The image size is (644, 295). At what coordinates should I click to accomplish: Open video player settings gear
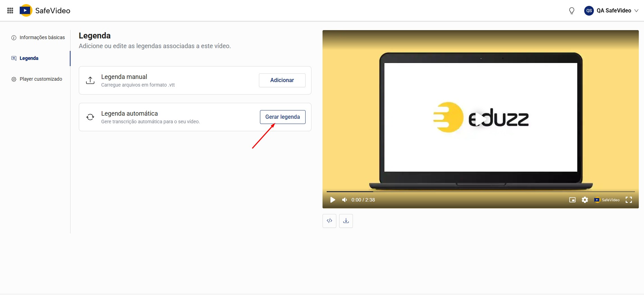click(x=585, y=200)
